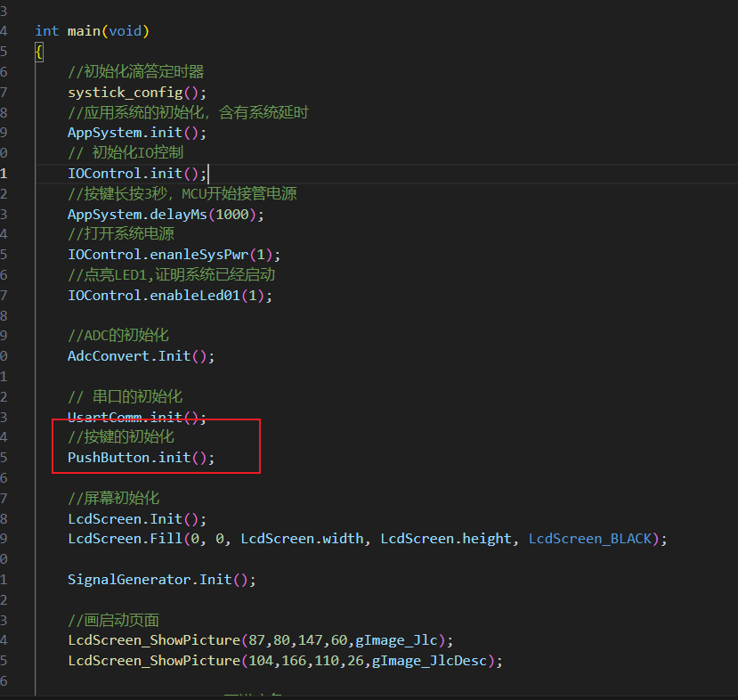Click the AdcConvert.Init(); call

click(x=142, y=356)
